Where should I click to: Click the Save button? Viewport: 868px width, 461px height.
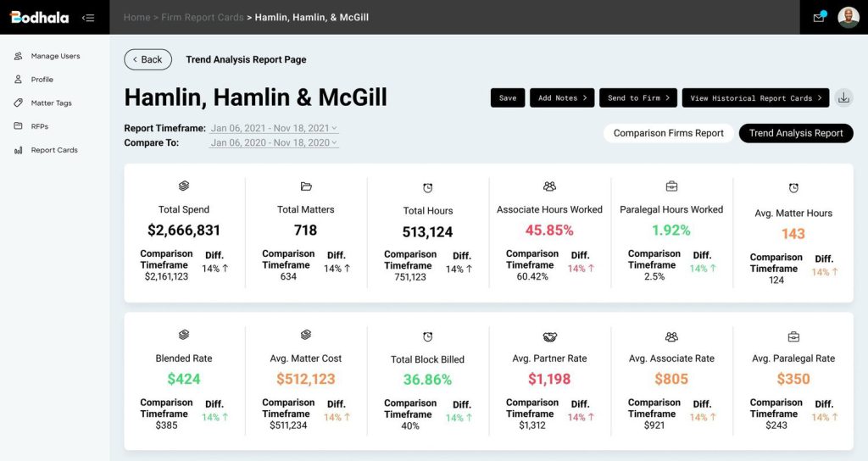click(508, 98)
